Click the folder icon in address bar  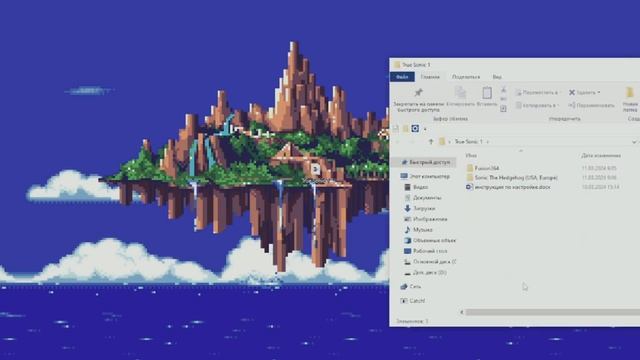442,142
